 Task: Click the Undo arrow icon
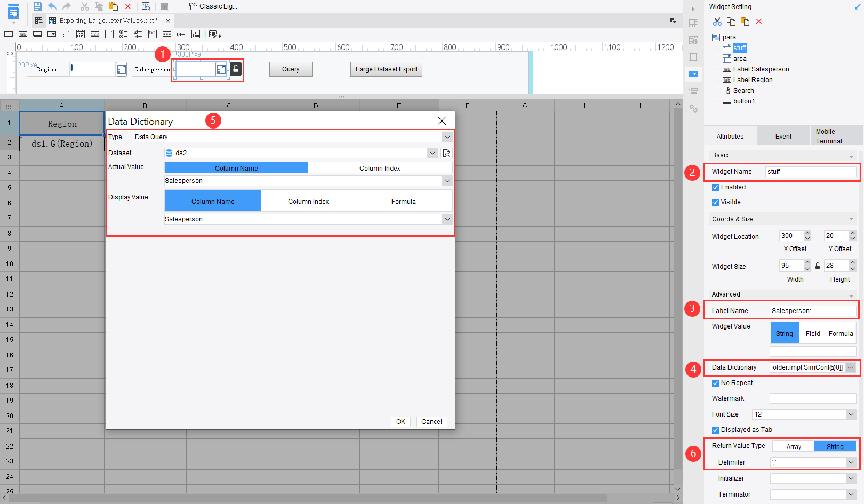pos(52,6)
